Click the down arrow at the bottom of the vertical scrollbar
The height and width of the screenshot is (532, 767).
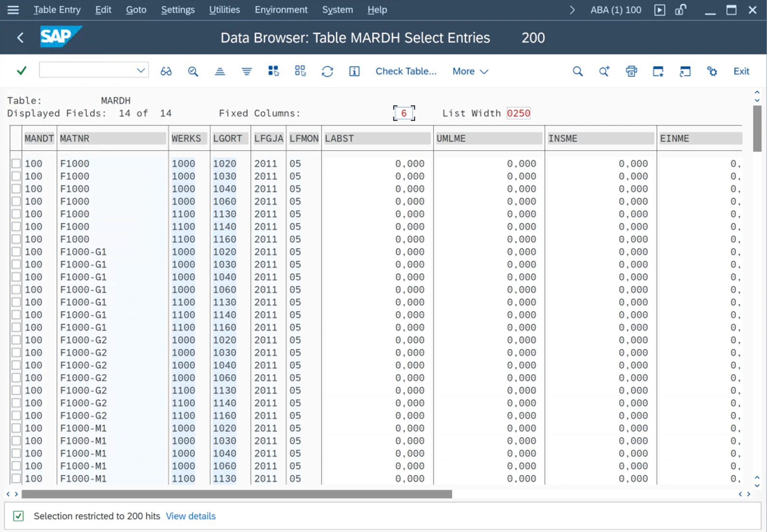757,486
